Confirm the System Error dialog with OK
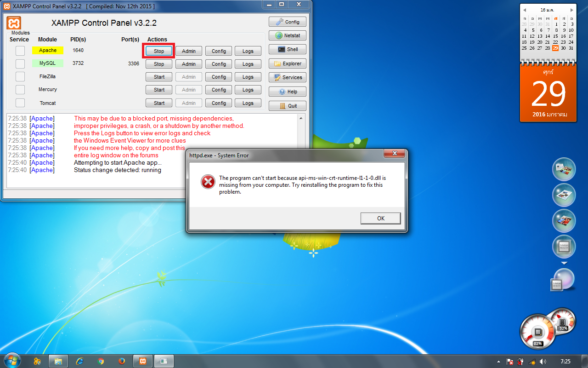 point(380,218)
